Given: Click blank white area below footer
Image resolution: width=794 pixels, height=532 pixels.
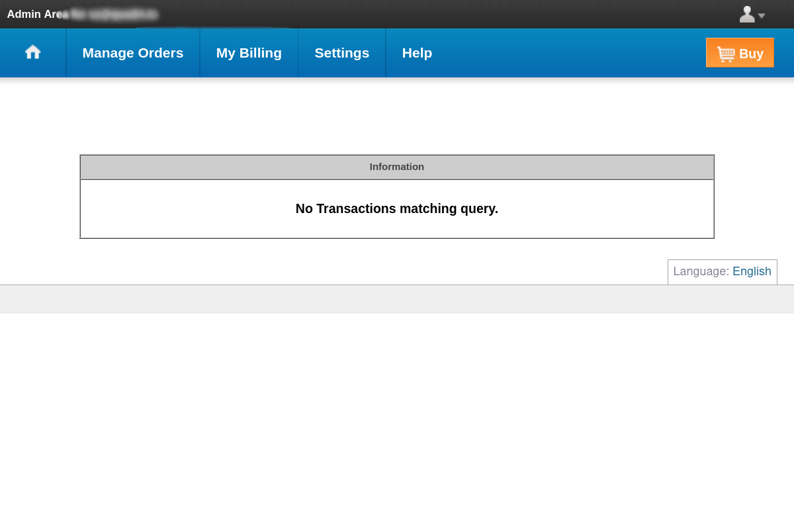Looking at the screenshot, I should coord(397,423).
